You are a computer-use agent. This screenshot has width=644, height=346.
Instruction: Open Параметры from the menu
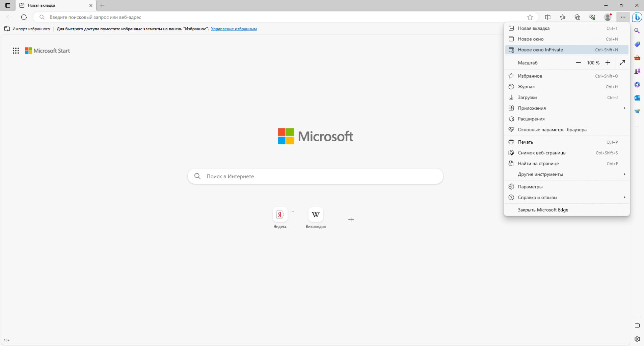point(530,186)
